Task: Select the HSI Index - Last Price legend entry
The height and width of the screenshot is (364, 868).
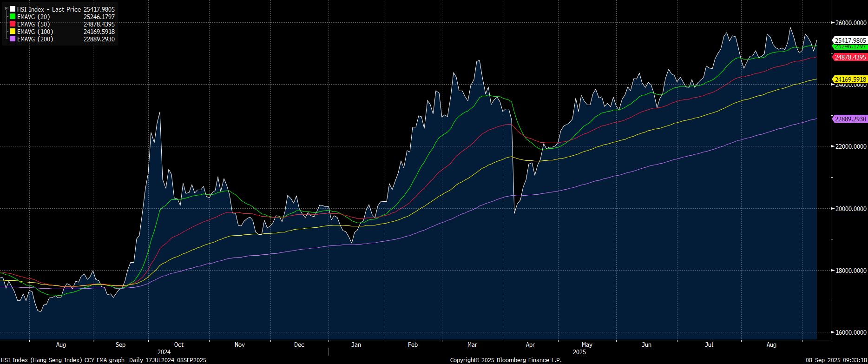Action: (49, 9)
